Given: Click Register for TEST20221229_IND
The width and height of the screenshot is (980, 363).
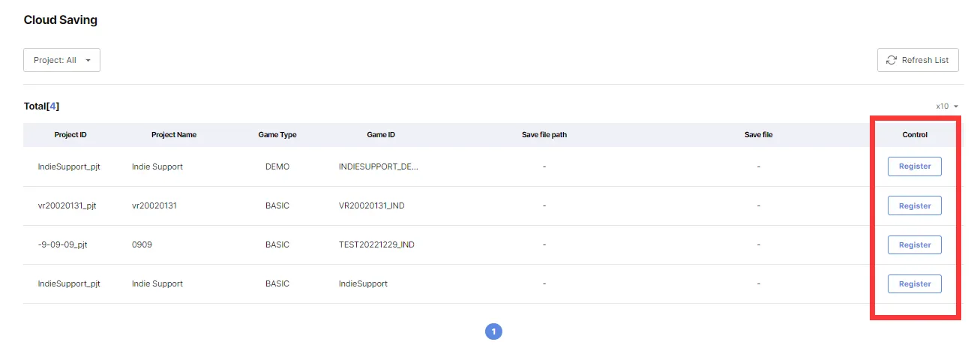Looking at the screenshot, I should (914, 244).
